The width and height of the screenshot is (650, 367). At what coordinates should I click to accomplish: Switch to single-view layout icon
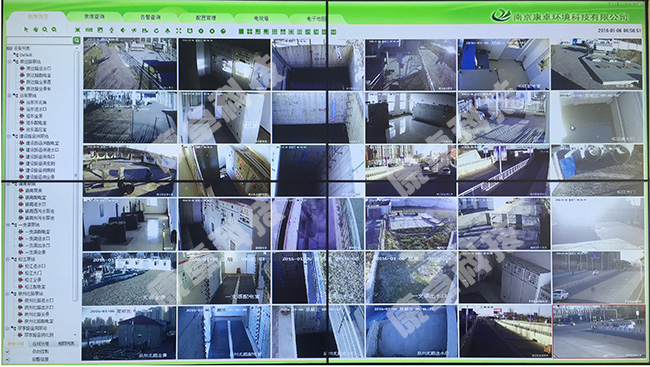point(241,32)
